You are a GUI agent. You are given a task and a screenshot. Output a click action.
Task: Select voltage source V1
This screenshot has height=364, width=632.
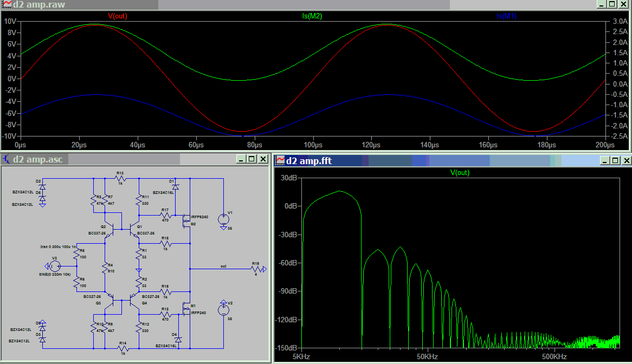pos(224,219)
